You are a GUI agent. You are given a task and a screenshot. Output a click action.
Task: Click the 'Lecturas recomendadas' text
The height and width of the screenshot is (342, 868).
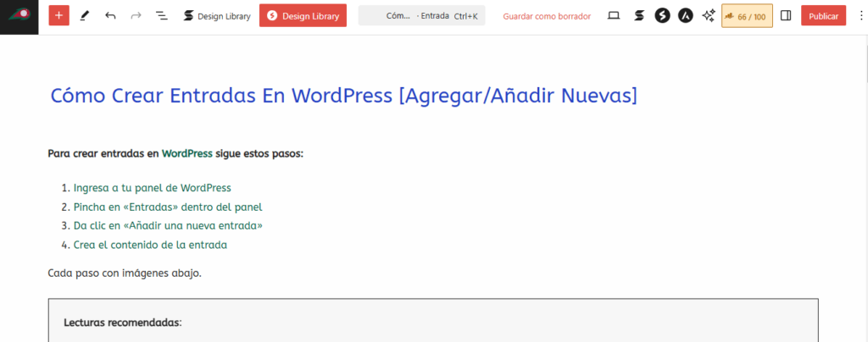[x=122, y=323]
